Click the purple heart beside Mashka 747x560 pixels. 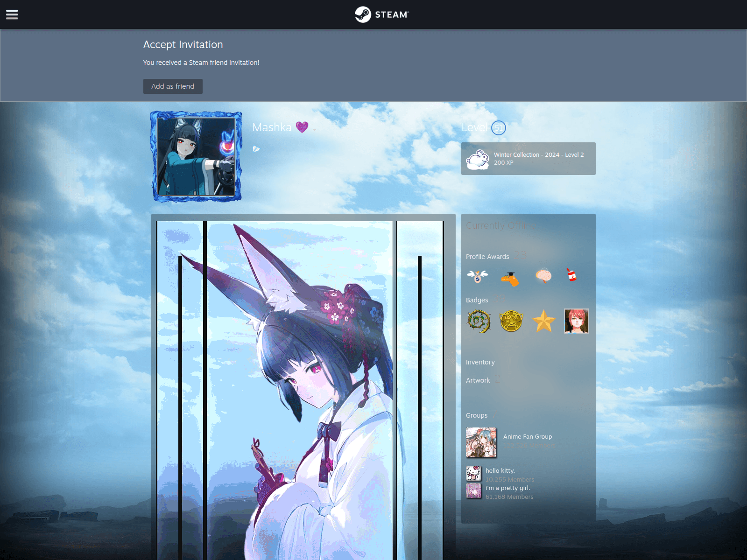tap(302, 127)
